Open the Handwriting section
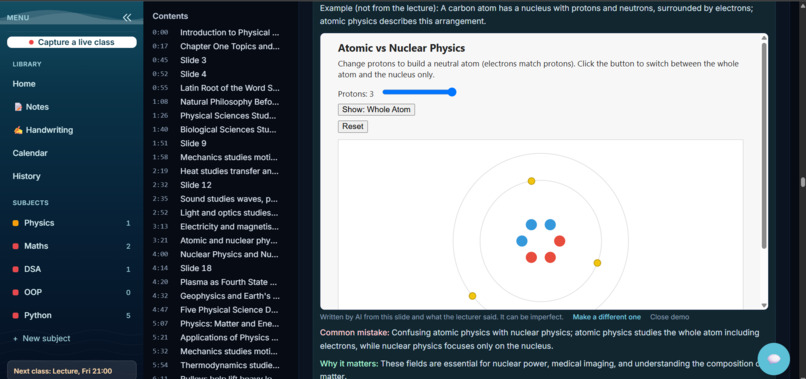The height and width of the screenshot is (379, 806). click(43, 130)
